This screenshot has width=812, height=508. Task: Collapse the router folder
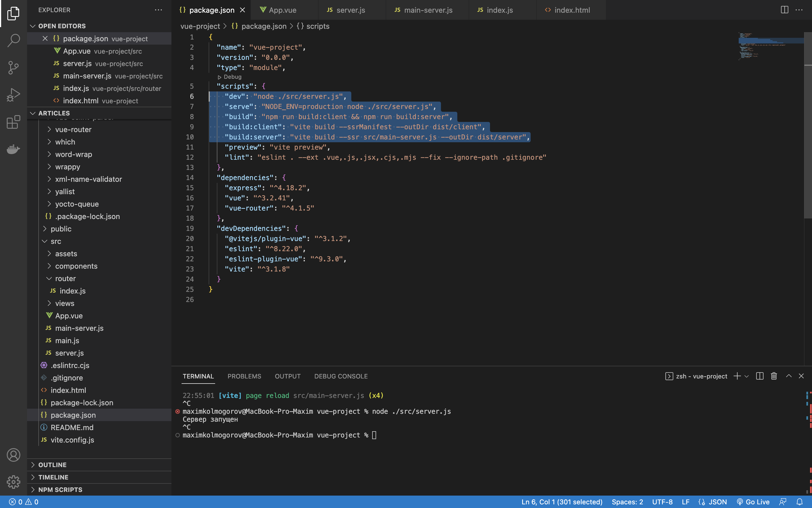[99, 279]
